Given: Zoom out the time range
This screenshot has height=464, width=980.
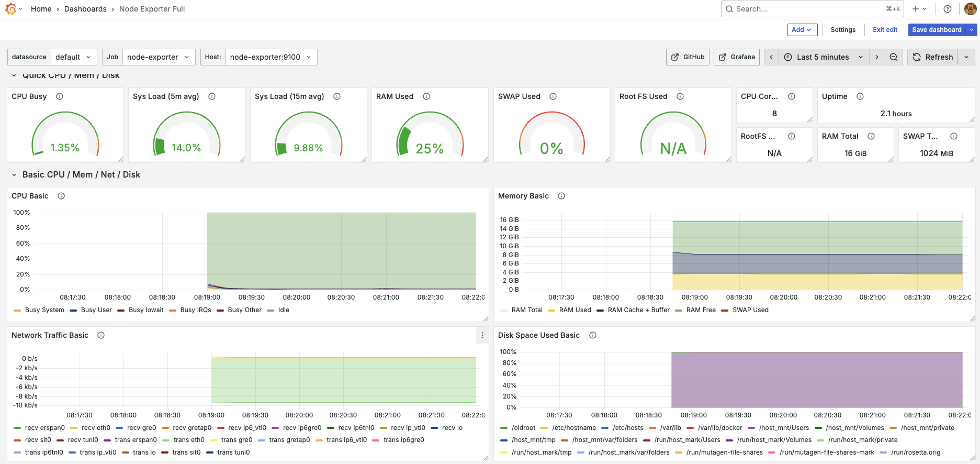Looking at the screenshot, I should point(894,57).
